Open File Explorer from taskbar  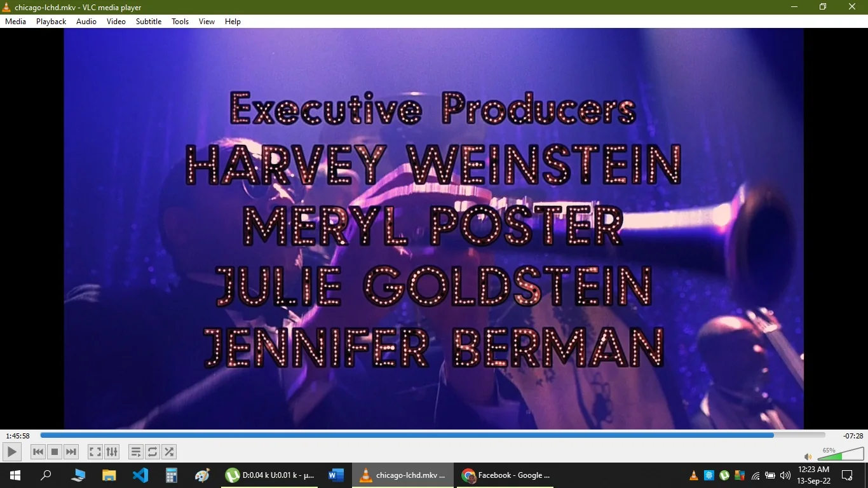109,475
